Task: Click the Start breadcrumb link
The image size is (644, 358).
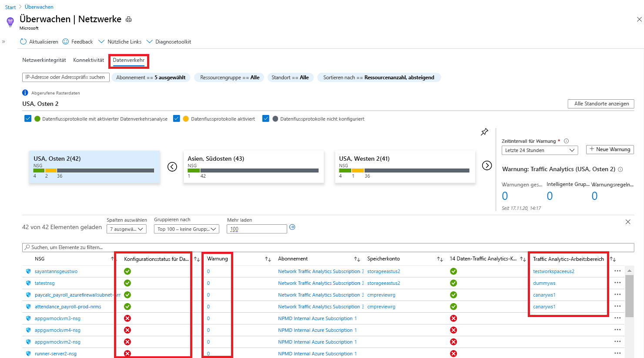Action: (10, 7)
